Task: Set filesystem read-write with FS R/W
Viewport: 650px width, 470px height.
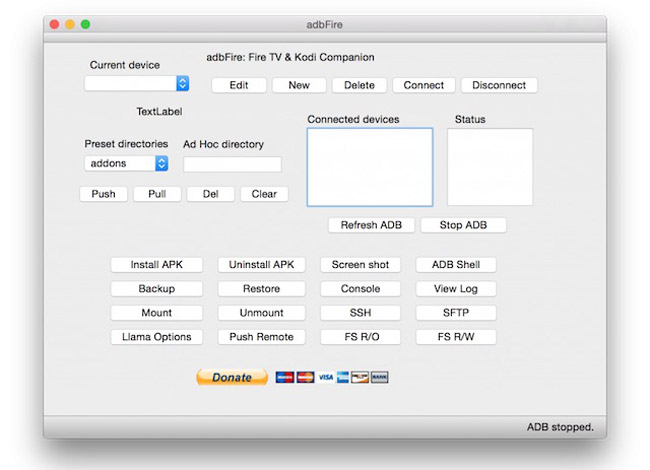Action: pyautogui.click(x=456, y=337)
